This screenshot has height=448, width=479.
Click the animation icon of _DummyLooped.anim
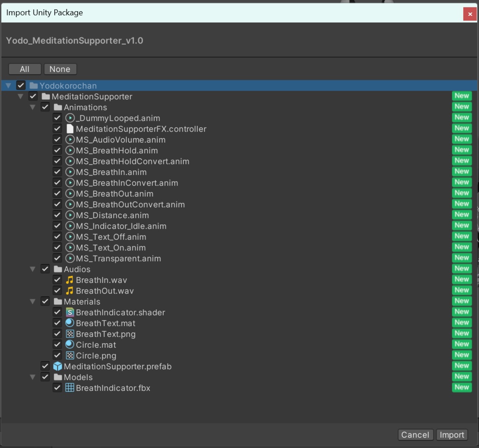point(70,118)
